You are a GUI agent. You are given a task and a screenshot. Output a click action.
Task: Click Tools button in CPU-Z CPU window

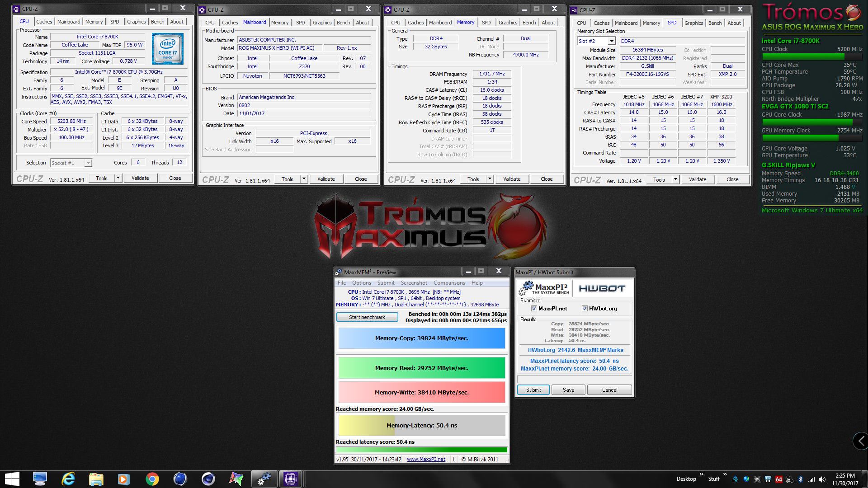tap(102, 178)
